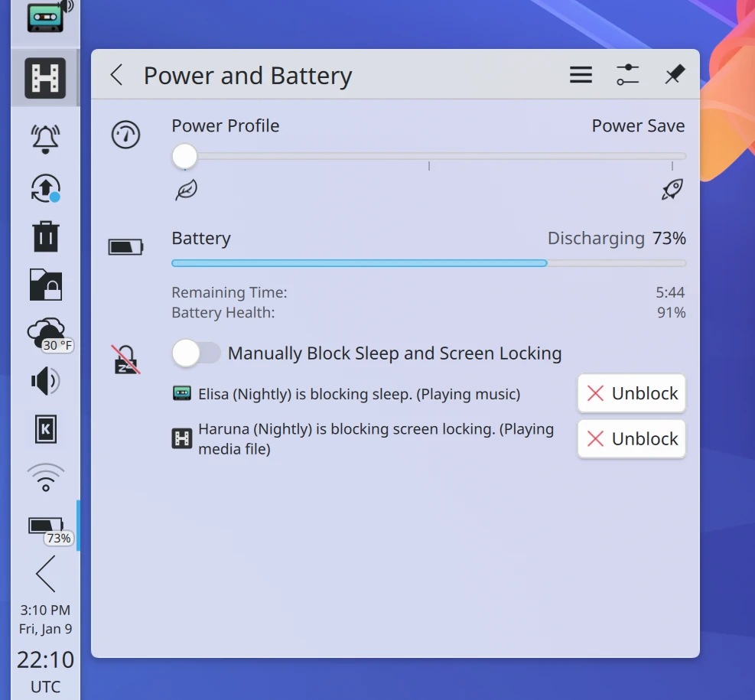Select the rocket performance profile icon

point(671,189)
